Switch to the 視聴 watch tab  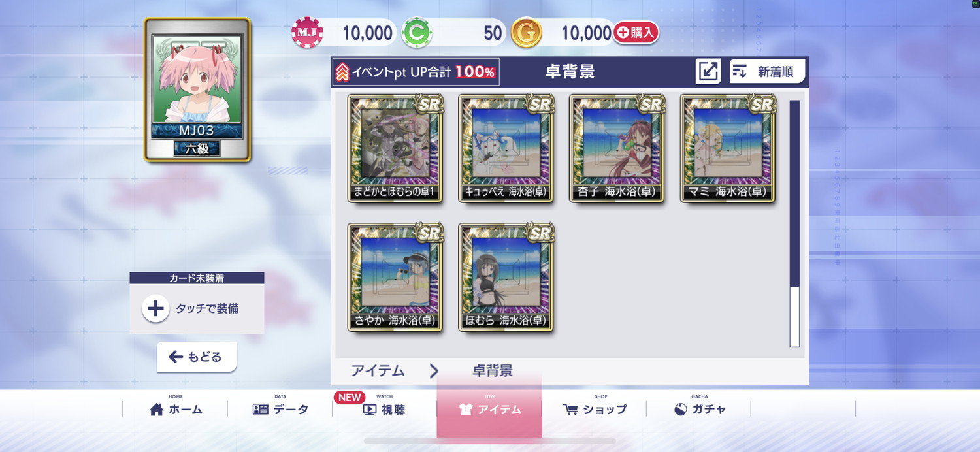pyautogui.click(x=384, y=409)
